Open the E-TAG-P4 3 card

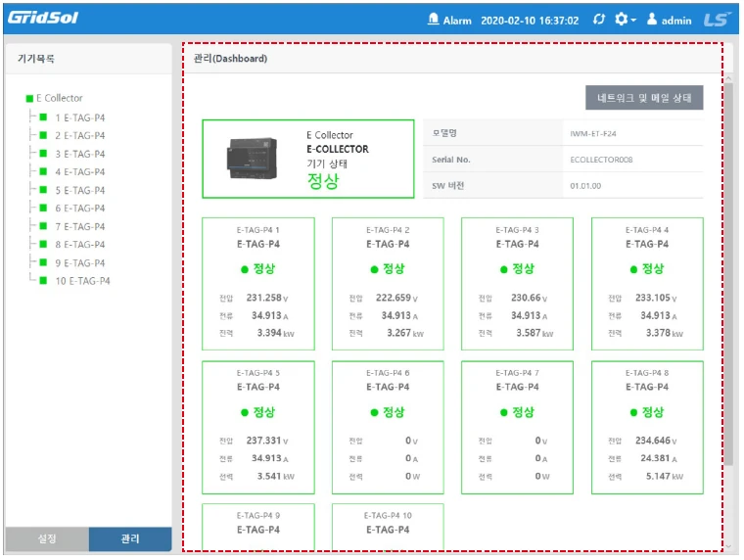point(517,284)
